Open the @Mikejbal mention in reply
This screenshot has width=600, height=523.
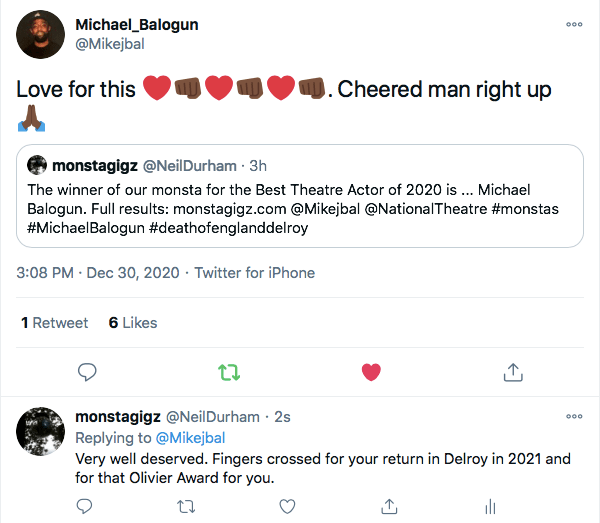[x=191, y=437]
